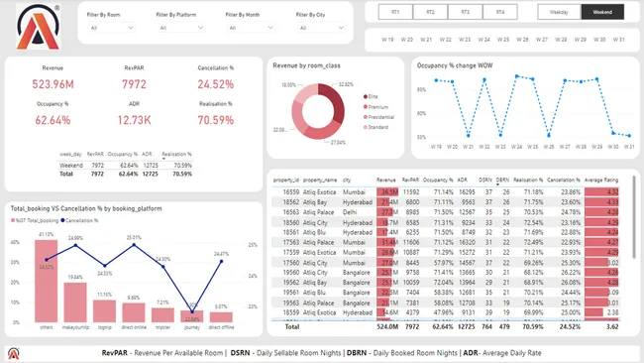Viewport: 644px width, 363px height.
Task: Open the Filter By Room dropdown
Action: 112,28
